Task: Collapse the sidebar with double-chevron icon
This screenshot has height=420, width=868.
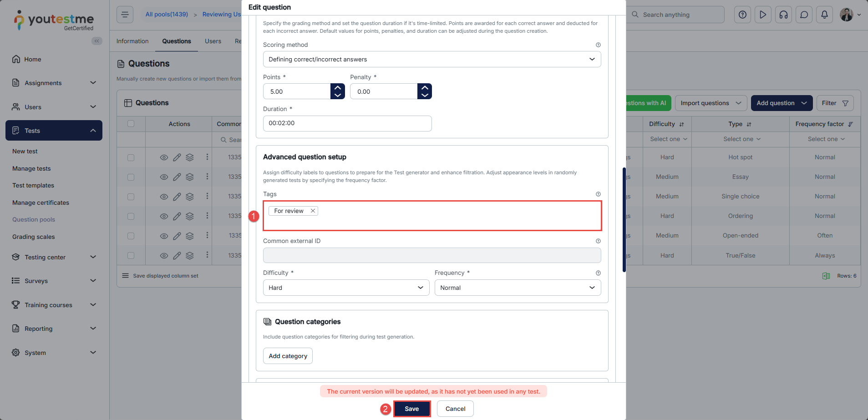Action: pyautogui.click(x=96, y=41)
